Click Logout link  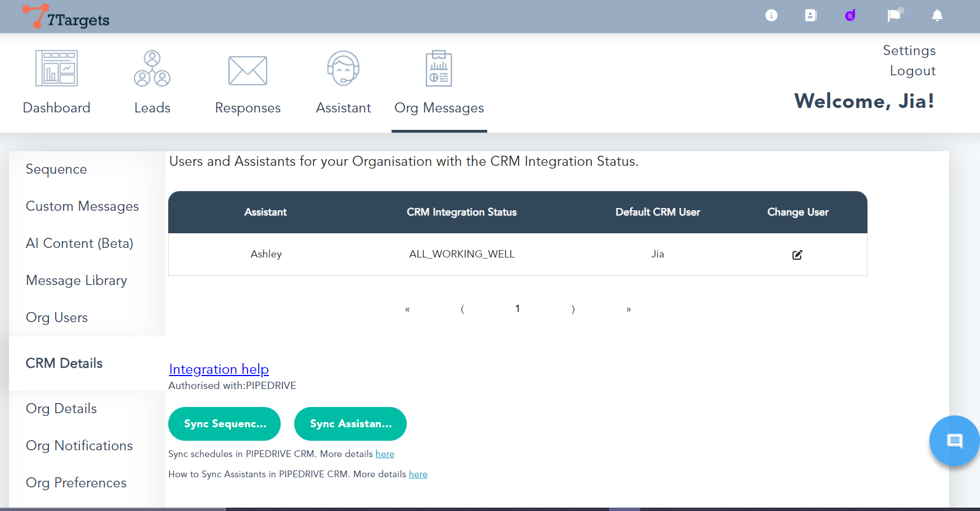[x=912, y=71]
